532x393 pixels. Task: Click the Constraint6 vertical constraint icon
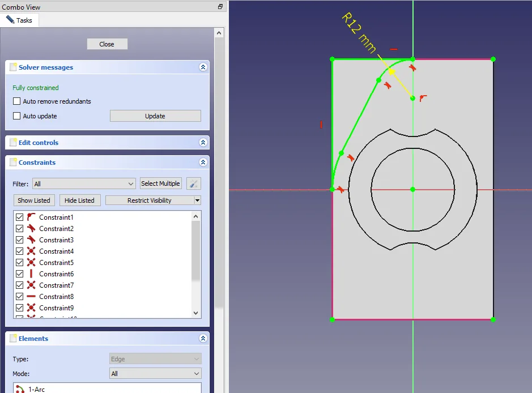pos(31,274)
